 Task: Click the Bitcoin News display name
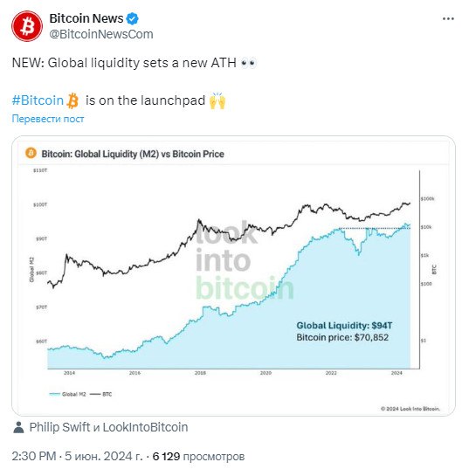[x=86, y=18]
